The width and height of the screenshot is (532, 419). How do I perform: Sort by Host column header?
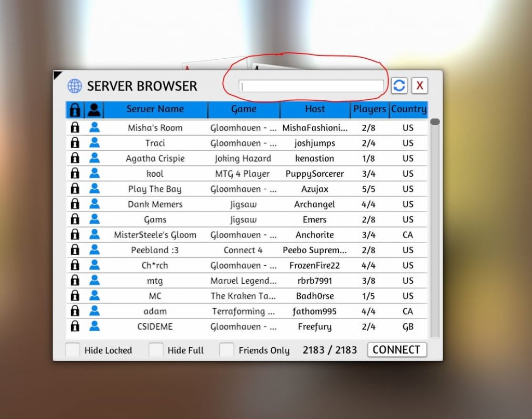tap(315, 109)
